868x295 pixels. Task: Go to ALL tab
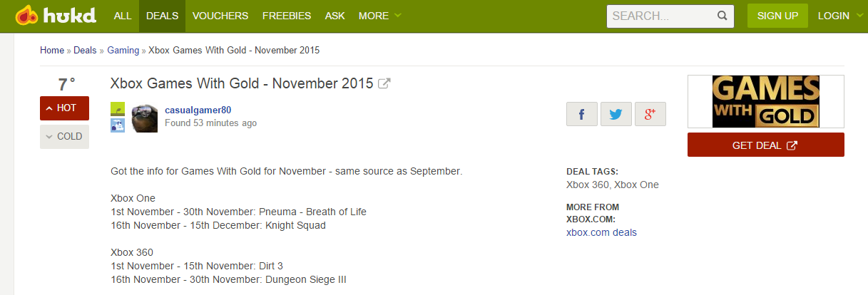tap(123, 16)
